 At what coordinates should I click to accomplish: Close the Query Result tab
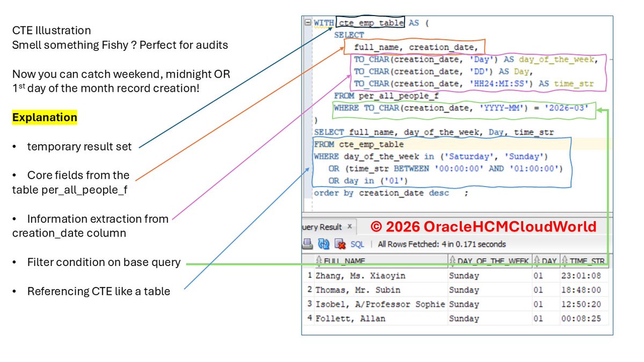pos(349,226)
